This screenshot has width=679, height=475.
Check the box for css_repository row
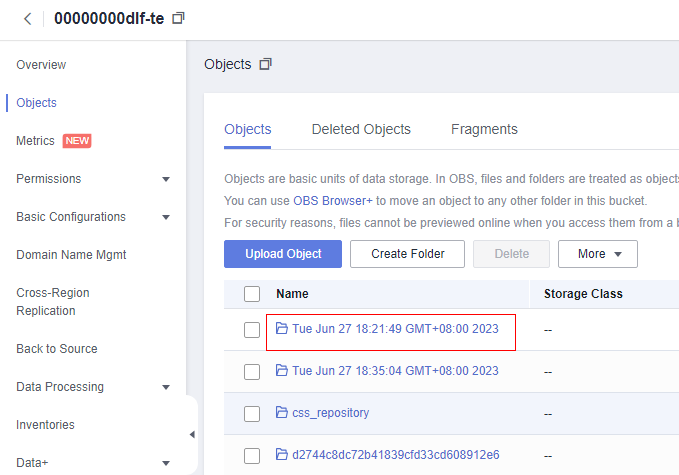(x=252, y=414)
